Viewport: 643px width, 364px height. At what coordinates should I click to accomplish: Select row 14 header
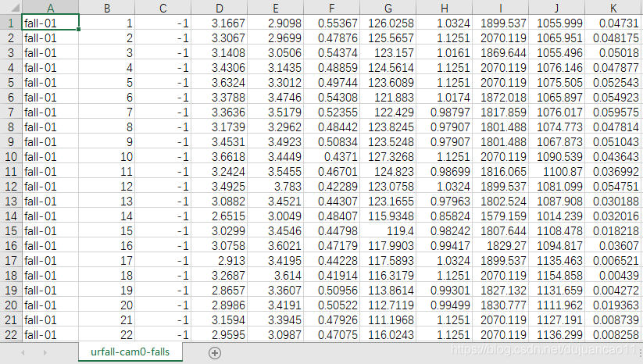click(11, 216)
